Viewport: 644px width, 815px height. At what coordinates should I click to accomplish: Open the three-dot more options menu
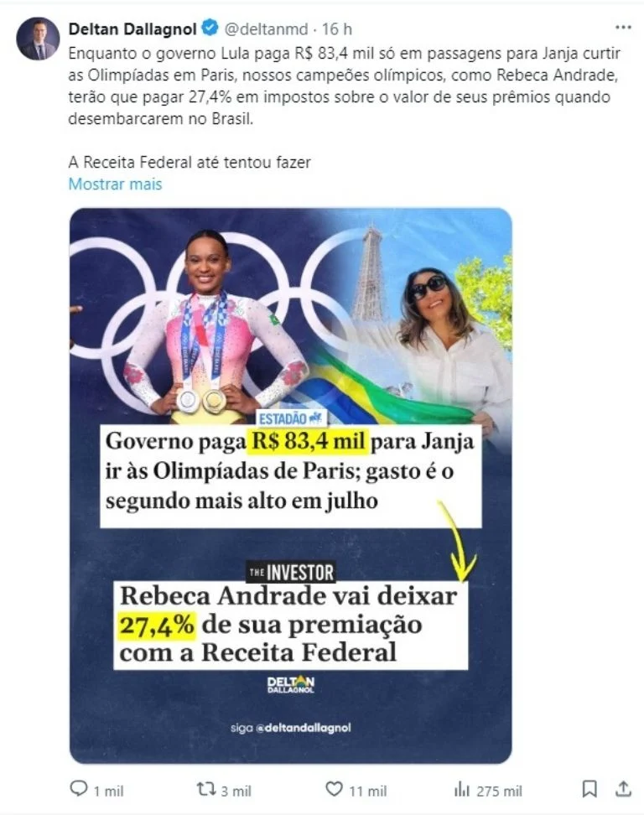pyautogui.click(x=623, y=28)
